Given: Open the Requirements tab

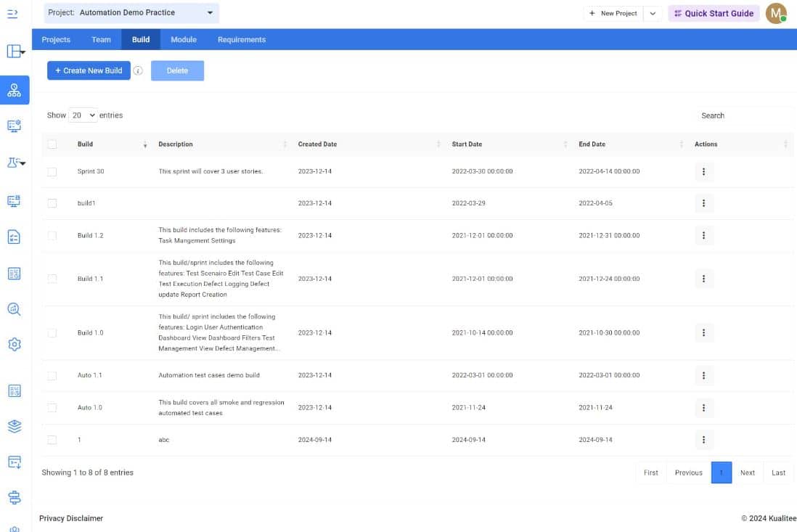Looking at the screenshot, I should point(242,40).
